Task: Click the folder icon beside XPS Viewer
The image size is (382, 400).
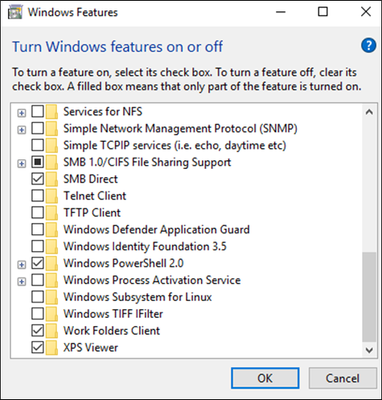Action: [52, 348]
